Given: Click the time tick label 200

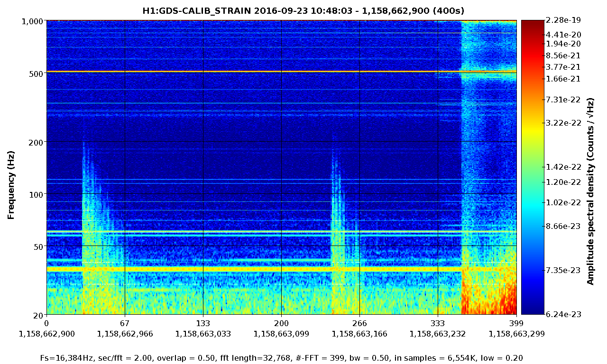Looking at the screenshot, I should [x=281, y=324].
